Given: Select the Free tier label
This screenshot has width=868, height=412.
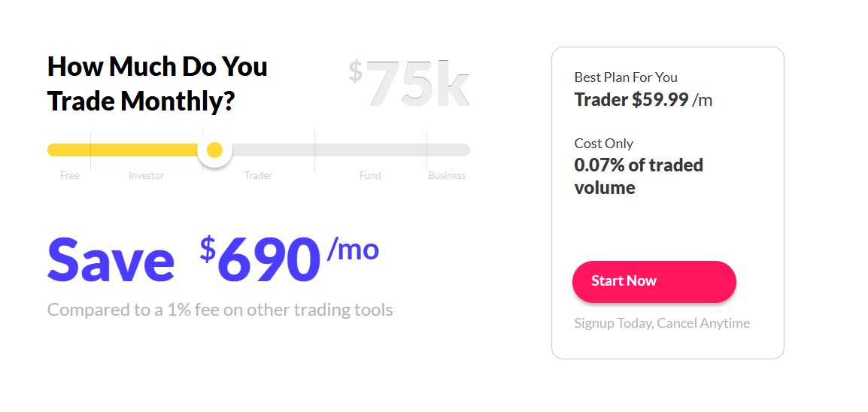Looking at the screenshot, I should pyautogui.click(x=70, y=175).
